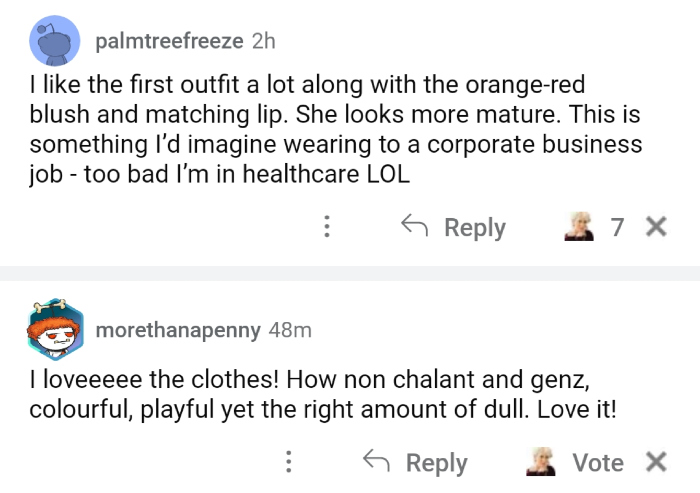Viewport: 700px width, 493px height.
Task: Open the three-dot menu on palmtreefreeze's comment
Action: click(326, 227)
